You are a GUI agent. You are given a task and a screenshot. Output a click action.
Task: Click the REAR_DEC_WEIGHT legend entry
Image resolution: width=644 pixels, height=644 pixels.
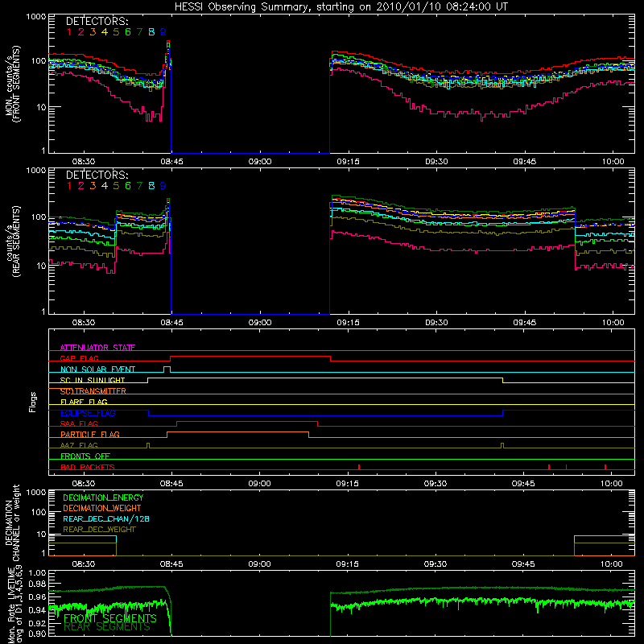[99, 530]
